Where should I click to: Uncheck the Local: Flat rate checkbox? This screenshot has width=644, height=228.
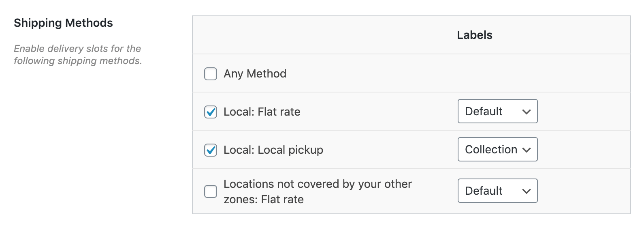pyautogui.click(x=211, y=112)
